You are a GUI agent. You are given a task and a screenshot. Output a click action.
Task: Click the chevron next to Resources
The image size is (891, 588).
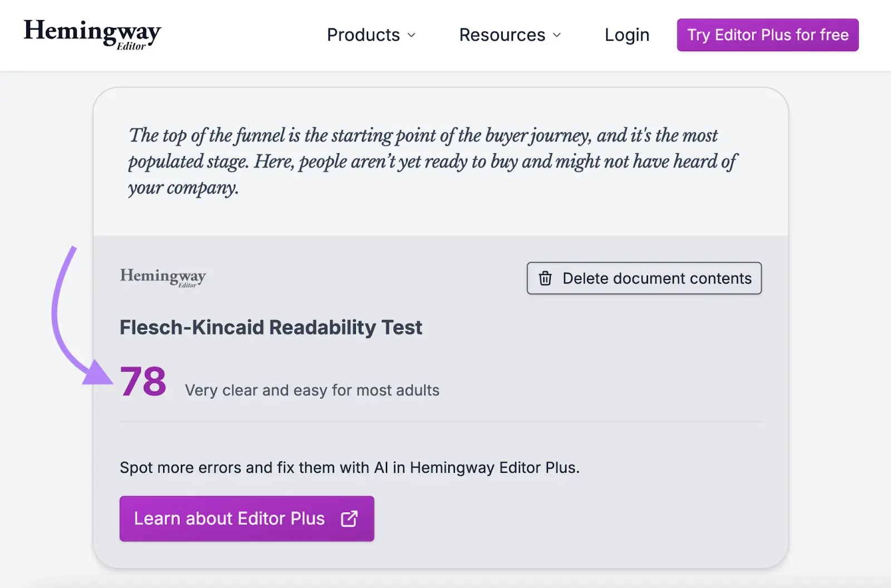click(x=557, y=35)
